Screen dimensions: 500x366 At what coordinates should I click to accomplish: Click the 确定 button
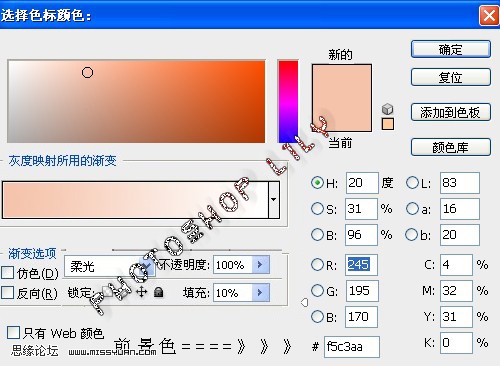451,49
